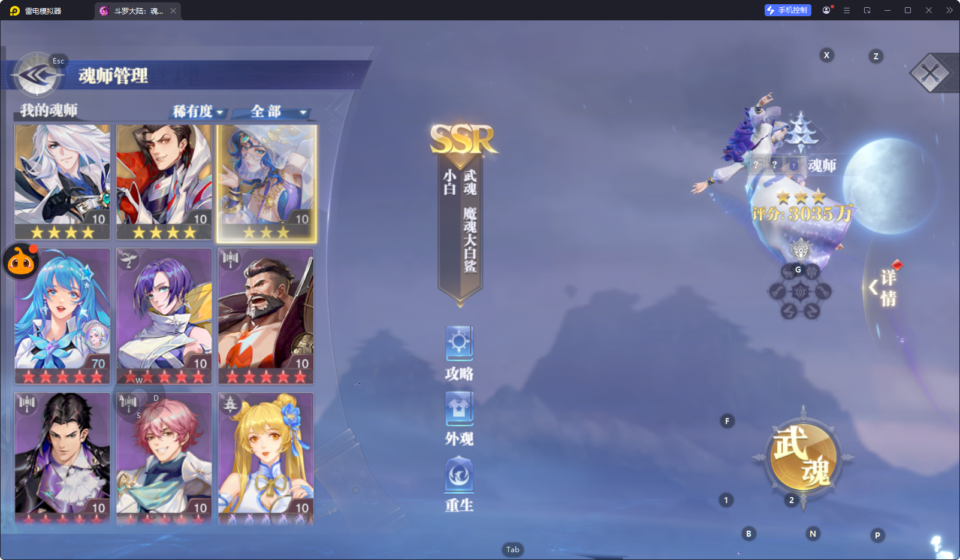
Task: Click the 魂师 label beside question mark slots
Action: (822, 165)
